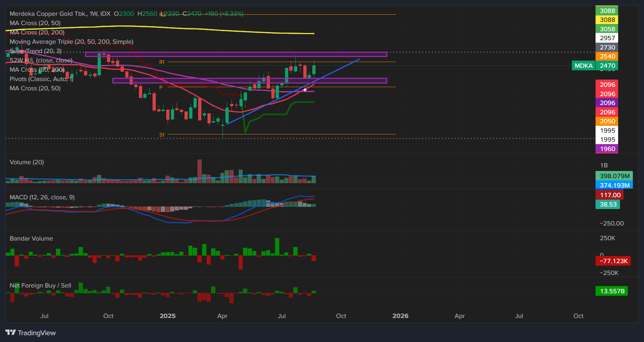Viewport: 644px width, 342px height.
Task: Click the gray 2730 price label
Action: [607, 47]
